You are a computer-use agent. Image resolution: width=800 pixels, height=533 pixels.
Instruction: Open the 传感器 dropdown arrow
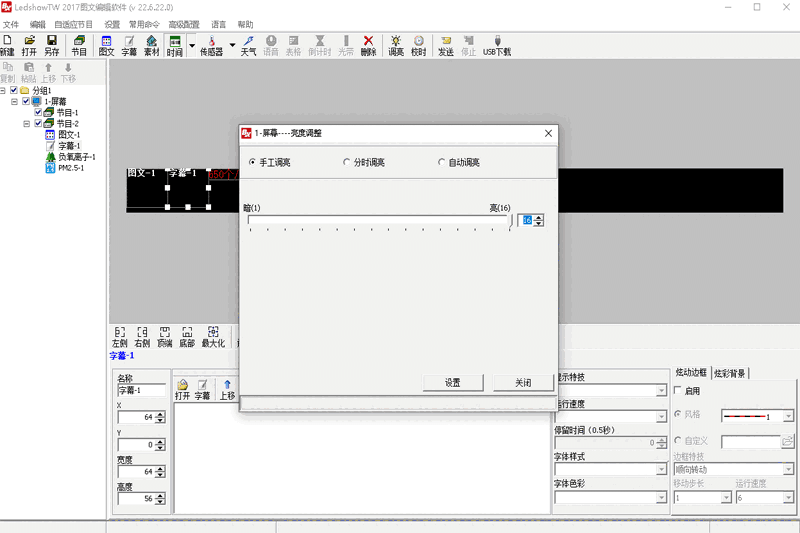[x=232, y=45]
